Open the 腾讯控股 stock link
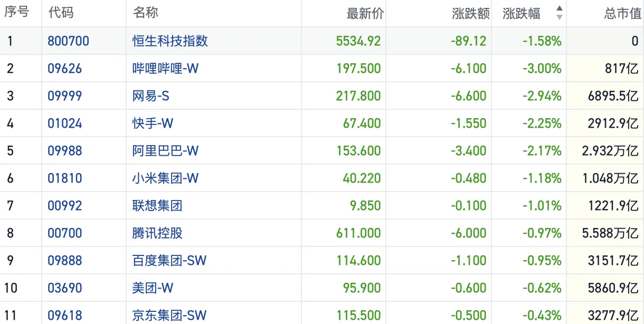 pos(157,233)
